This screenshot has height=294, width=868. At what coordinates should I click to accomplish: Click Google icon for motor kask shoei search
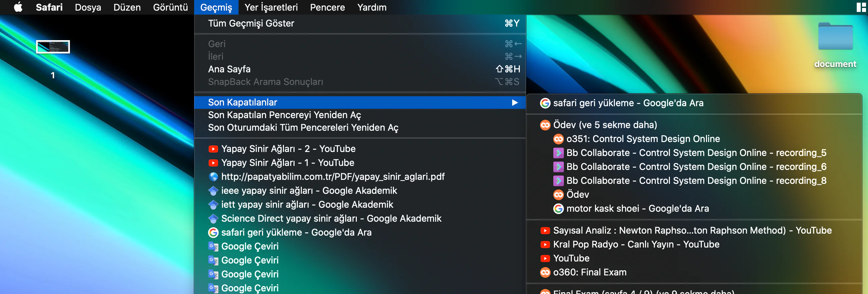tap(558, 209)
